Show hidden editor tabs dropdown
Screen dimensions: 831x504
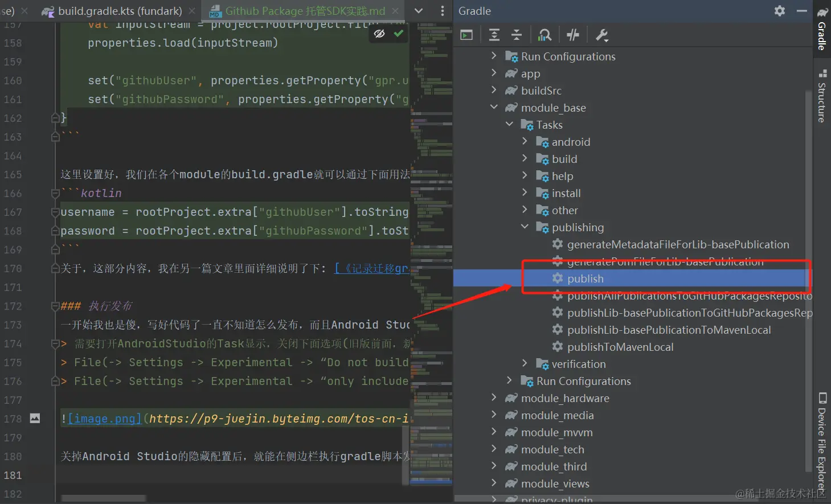pyautogui.click(x=419, y=11)
